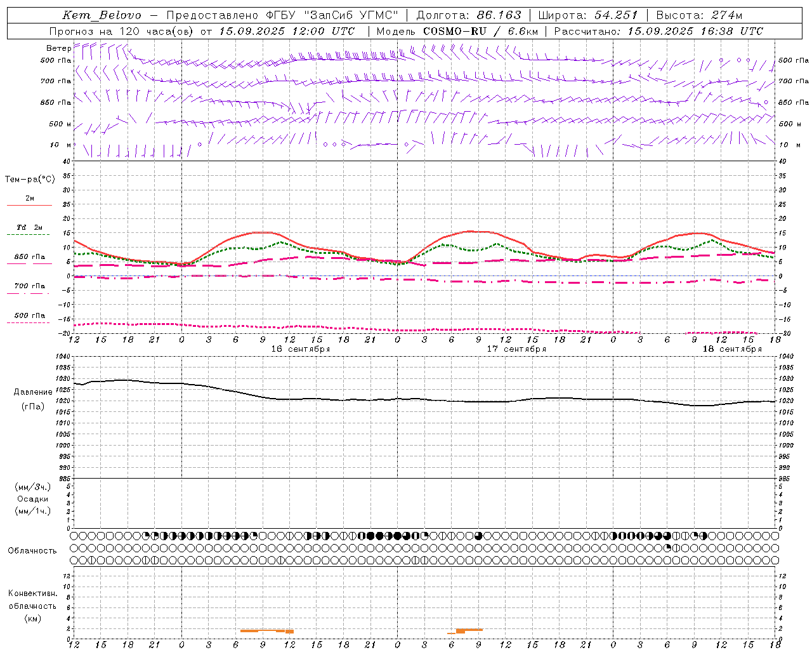Click the Td 2м legend label
This screenshot has width=812, height=650.
tap(30, 227)
